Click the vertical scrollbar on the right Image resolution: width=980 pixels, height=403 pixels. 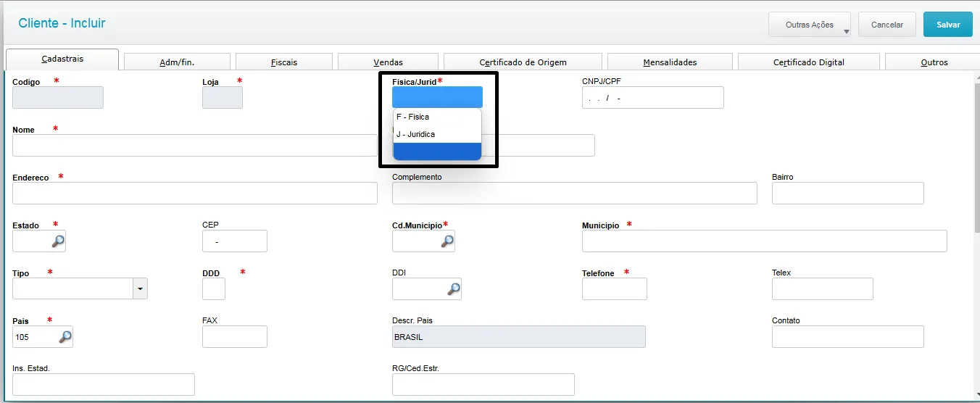coord(975,217)
